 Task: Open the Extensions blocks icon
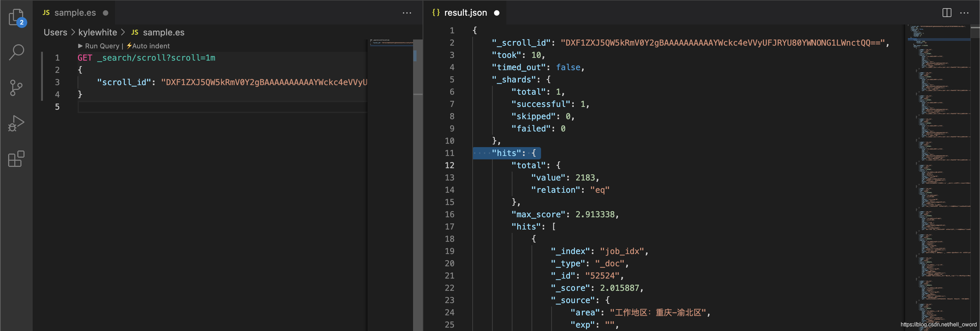[16, 159]
